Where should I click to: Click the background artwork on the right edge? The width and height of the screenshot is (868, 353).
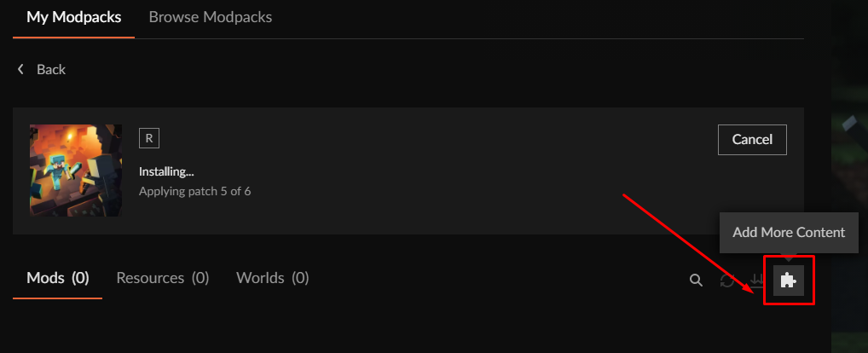(848, 171)
